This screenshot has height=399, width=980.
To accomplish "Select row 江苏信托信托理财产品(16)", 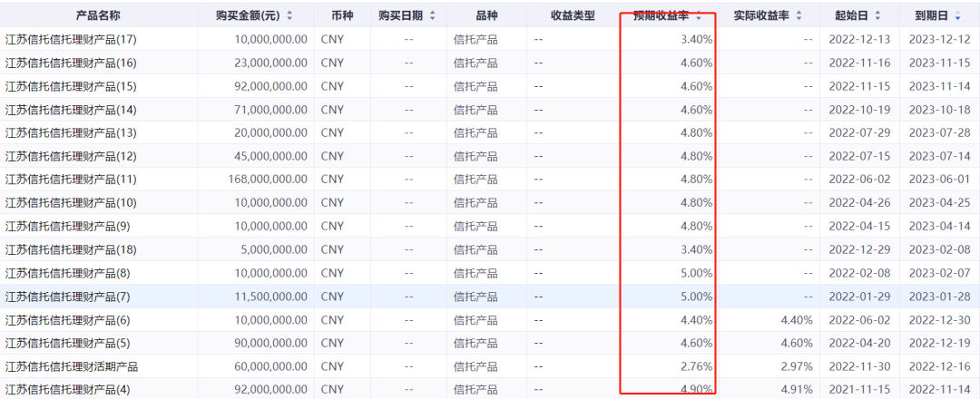I will pyautogui.click(x=490, y=63).
